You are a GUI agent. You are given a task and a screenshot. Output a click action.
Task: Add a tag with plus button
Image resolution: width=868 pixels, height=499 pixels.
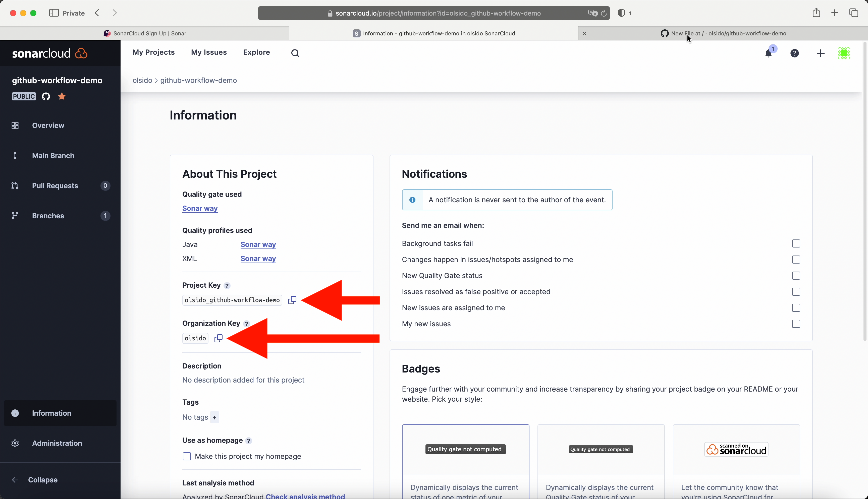point(214,417)
